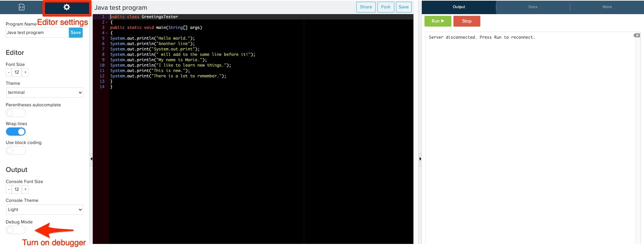Open the More tab
The width and height of the screenshot is (644, 250).
(x=607, y=7)
